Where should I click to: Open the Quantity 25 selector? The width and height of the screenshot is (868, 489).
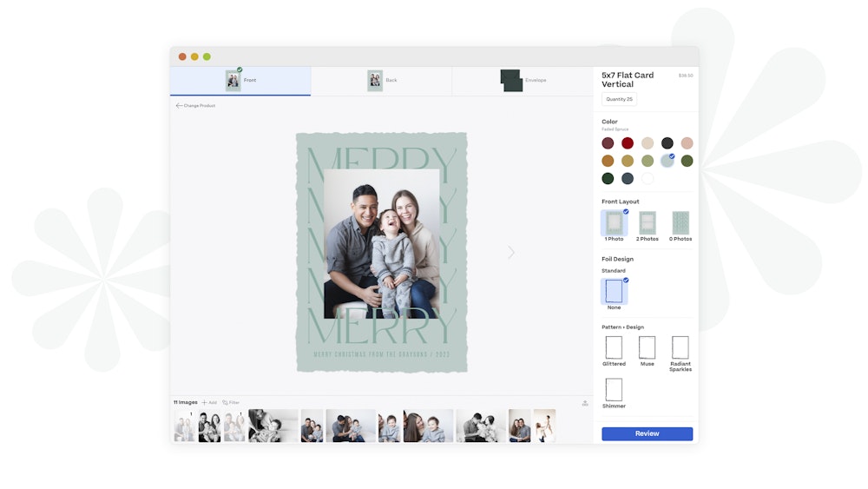click(x=619, y=99)
